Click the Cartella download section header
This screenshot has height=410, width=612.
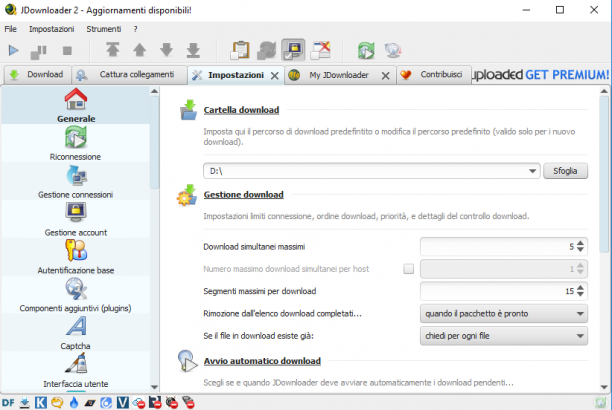(241, 110)
